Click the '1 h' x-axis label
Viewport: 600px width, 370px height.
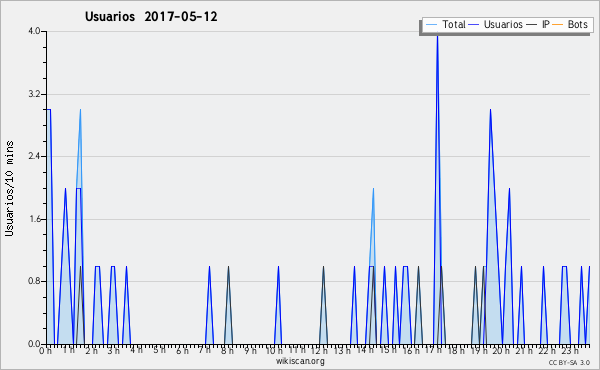pyautogui.click(x=68, y=350)
